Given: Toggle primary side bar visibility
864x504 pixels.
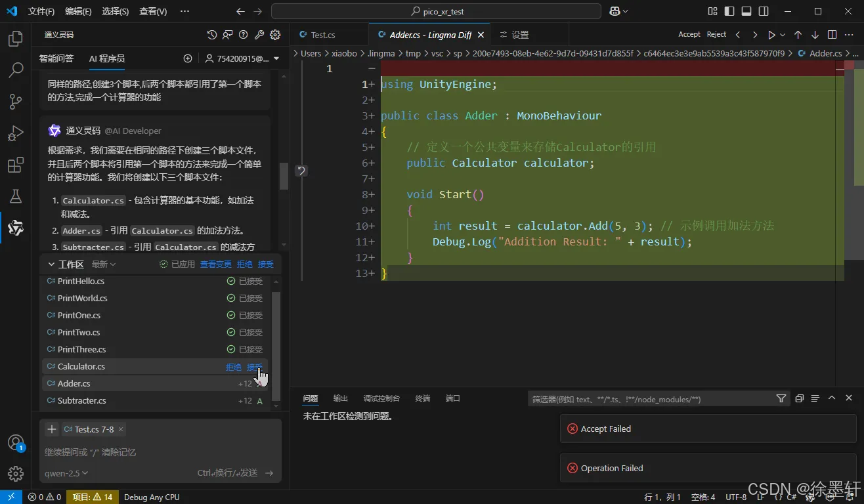Looking at the screenshot, I should [729, 11].
